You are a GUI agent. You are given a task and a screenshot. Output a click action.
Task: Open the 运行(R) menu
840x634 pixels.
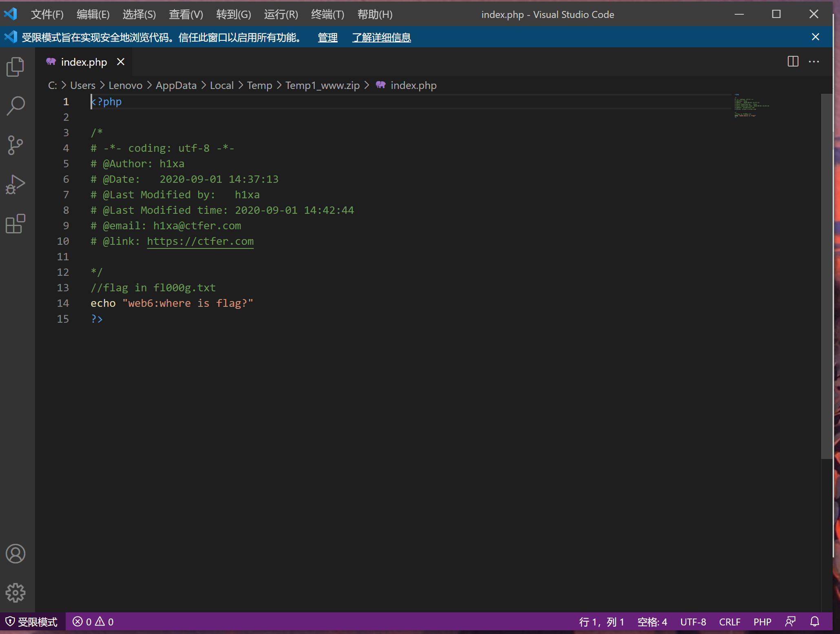pos(281,15)
